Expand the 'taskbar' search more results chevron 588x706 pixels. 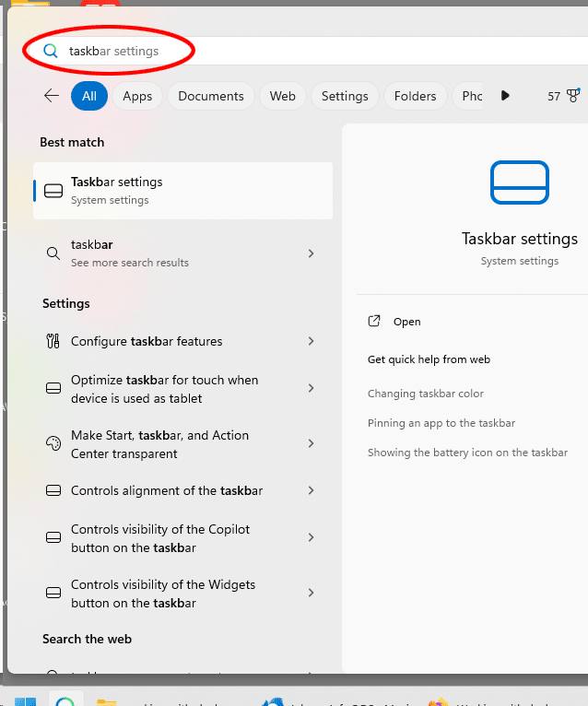(311, 253)
